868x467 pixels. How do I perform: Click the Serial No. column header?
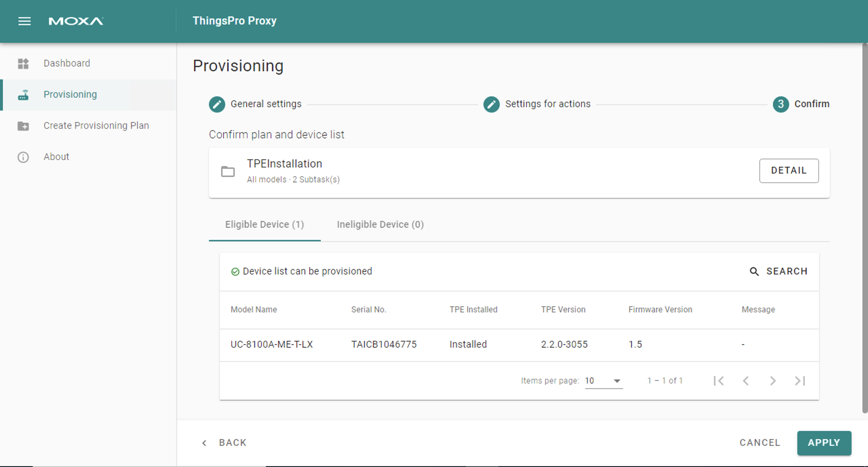point(369,310)
